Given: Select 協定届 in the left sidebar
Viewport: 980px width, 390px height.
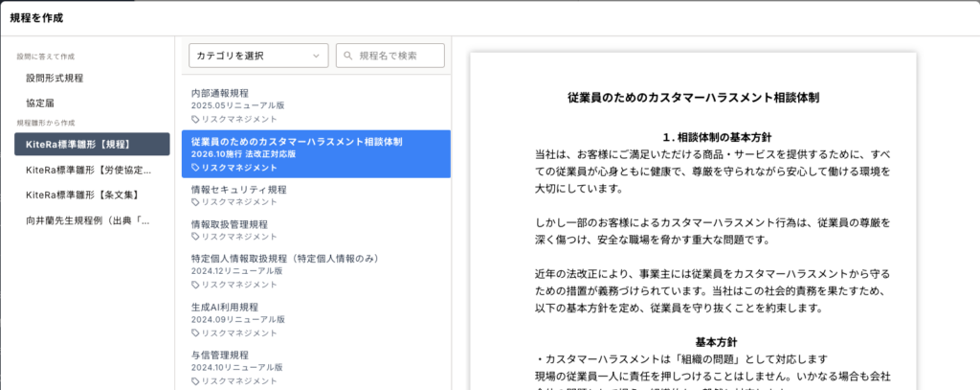Looking at the screenshot, I should 41,102.
